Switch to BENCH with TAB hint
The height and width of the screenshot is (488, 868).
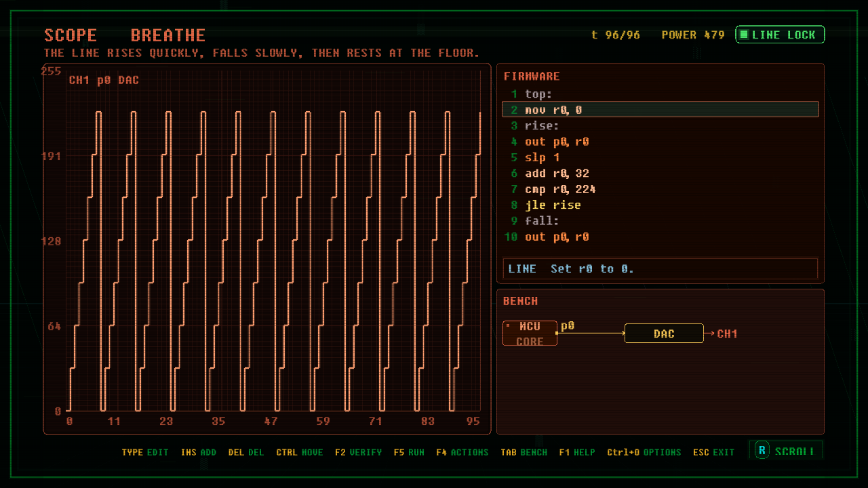point(524,452)
